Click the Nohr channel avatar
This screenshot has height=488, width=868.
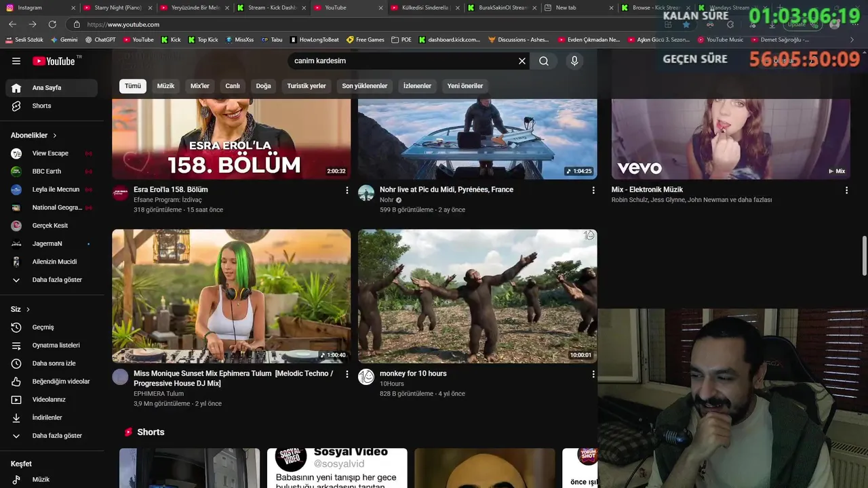[366, 193]
